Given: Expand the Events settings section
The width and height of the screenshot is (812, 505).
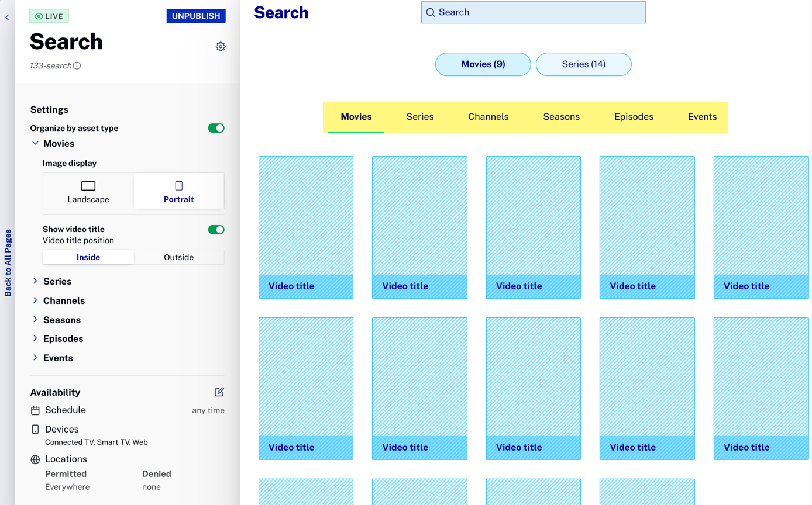Looking at the screenshot, I should [x=52, y=358].
